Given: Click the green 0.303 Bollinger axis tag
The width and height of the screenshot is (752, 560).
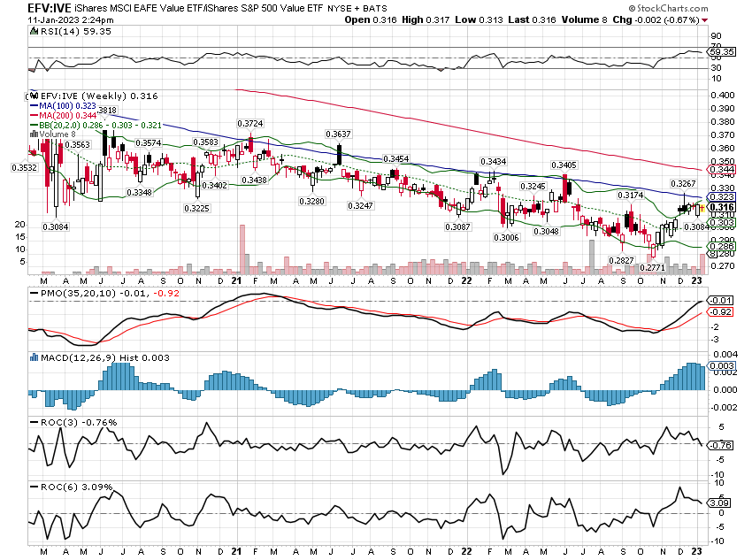Looking at the screenshot, I should [722, 222].
